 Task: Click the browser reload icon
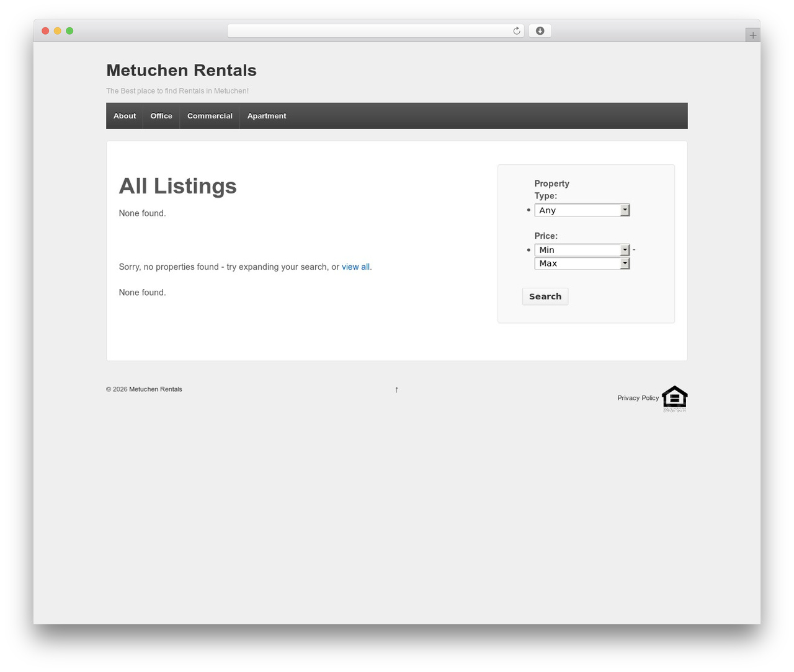coord(516,31)
